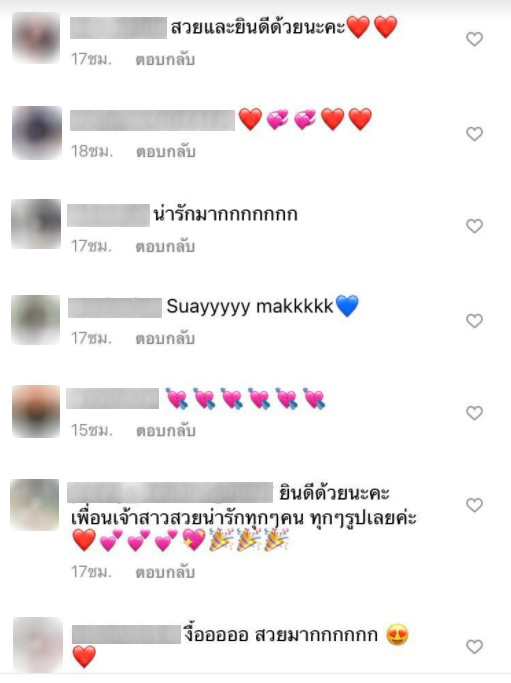The image size is (511, 683).
Task: Open blurred username before 'น่ารักมากกกกกกก'
Action: click(108, 215)
